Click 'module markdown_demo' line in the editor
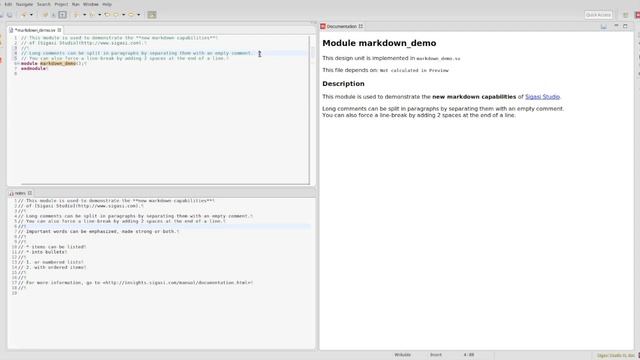Image resolution: width=640 pixels, height=360 pixels. (53, 64)
